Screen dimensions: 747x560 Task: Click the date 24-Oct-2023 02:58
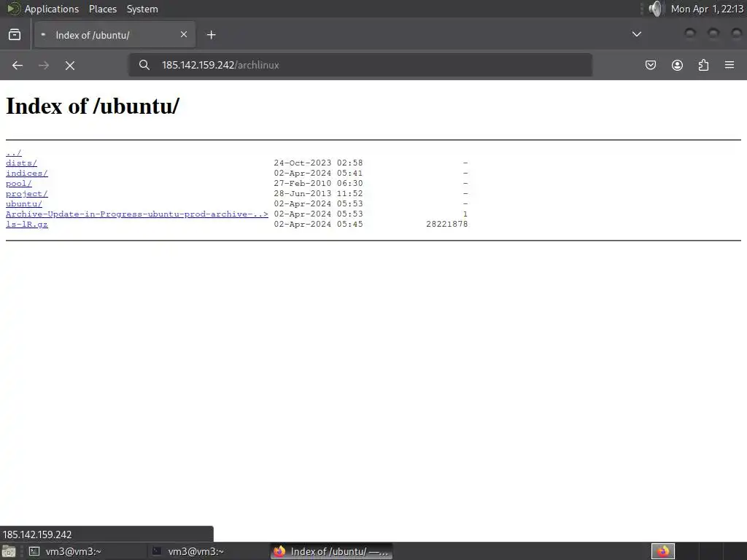[318, 163]
